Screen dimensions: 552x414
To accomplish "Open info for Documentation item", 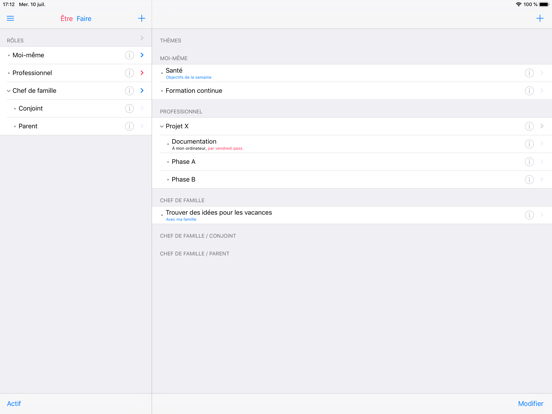I will (x=529, y=144).
